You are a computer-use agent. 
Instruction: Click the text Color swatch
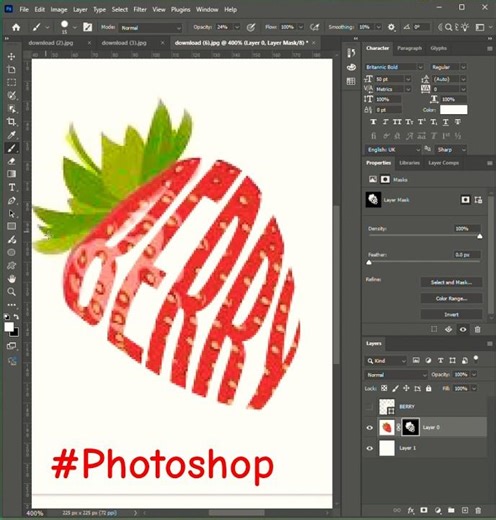coord(454,110)
